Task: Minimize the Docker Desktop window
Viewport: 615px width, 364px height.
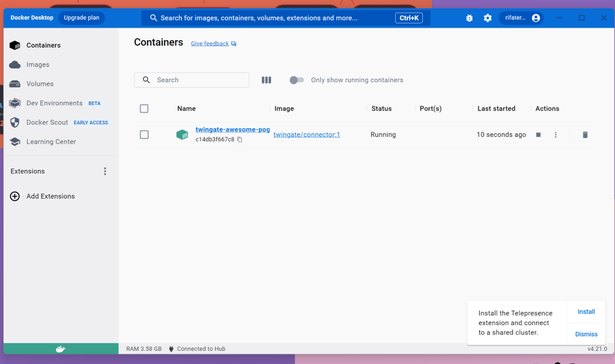Action: tap(559, 18)
